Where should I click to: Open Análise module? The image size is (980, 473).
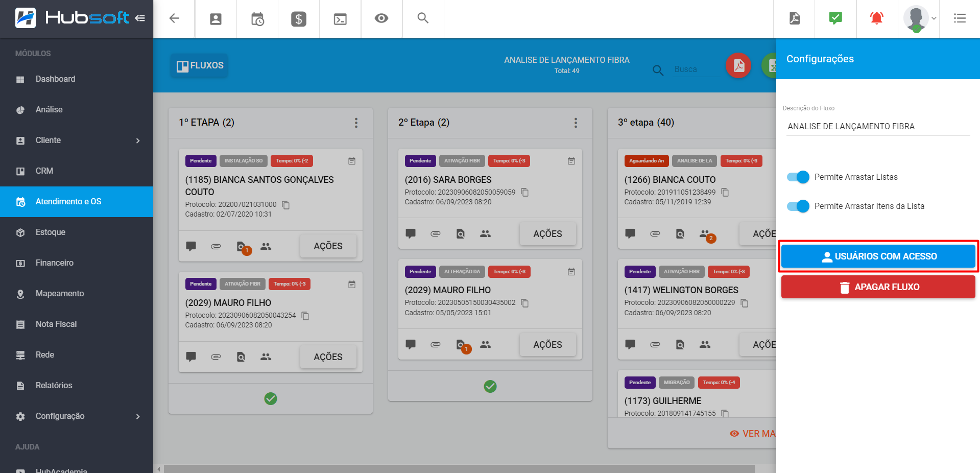[77, 110]
